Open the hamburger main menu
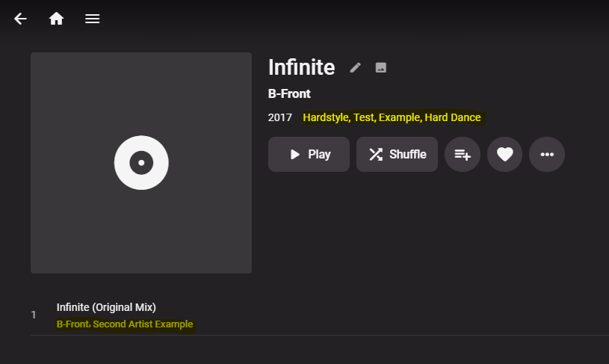This screenshot has height=364, width=609. 92,19
